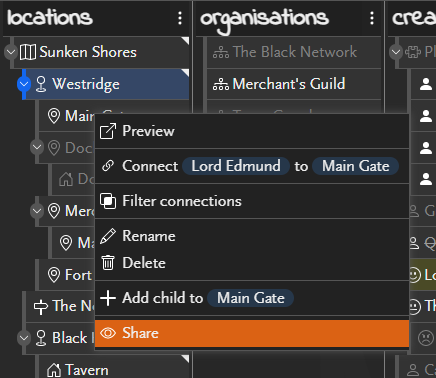
Task: Select The Black Network organisation
Action: click(x=294, y=52)
